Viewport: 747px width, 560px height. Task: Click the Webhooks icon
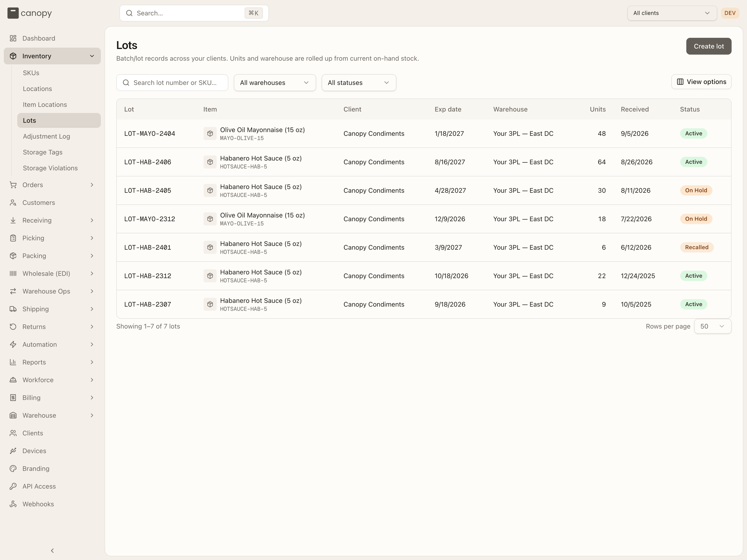pyautogui.click(x=13, y=504)
